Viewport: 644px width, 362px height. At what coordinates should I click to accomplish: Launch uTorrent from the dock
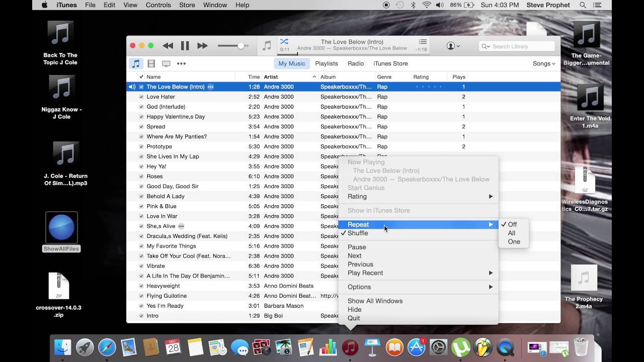[461, 347]
